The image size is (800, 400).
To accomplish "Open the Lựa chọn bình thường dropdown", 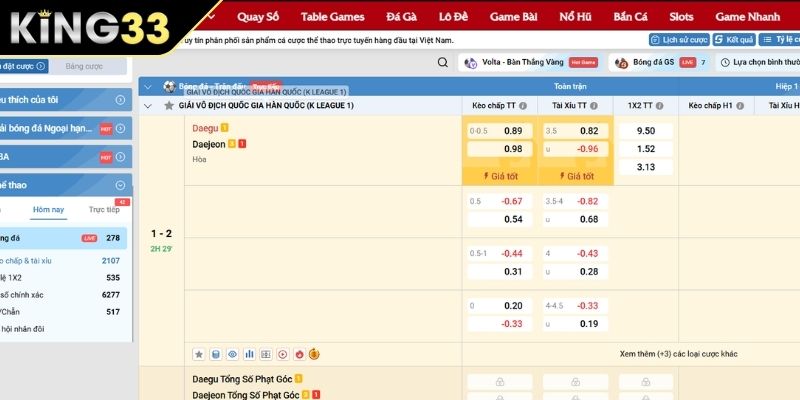I will pyautogui.click(x=760, y=62).
